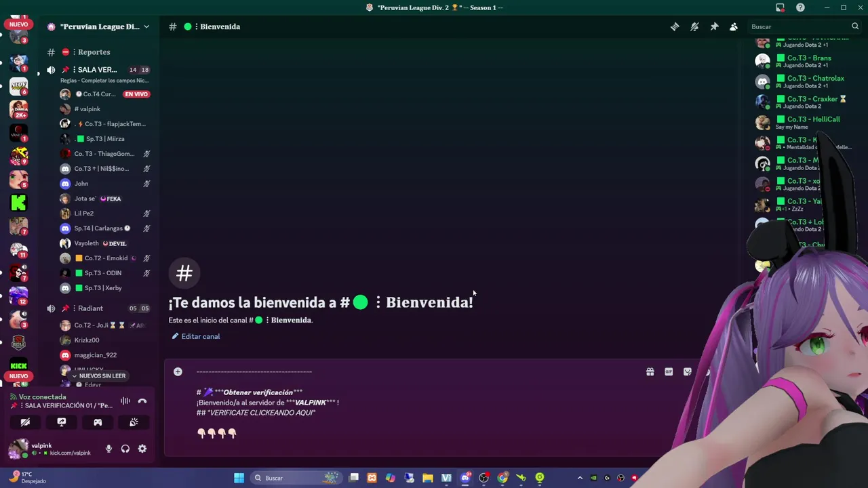
Task: Click the Buscar search field in Discord header
Action: pos(804,26)
